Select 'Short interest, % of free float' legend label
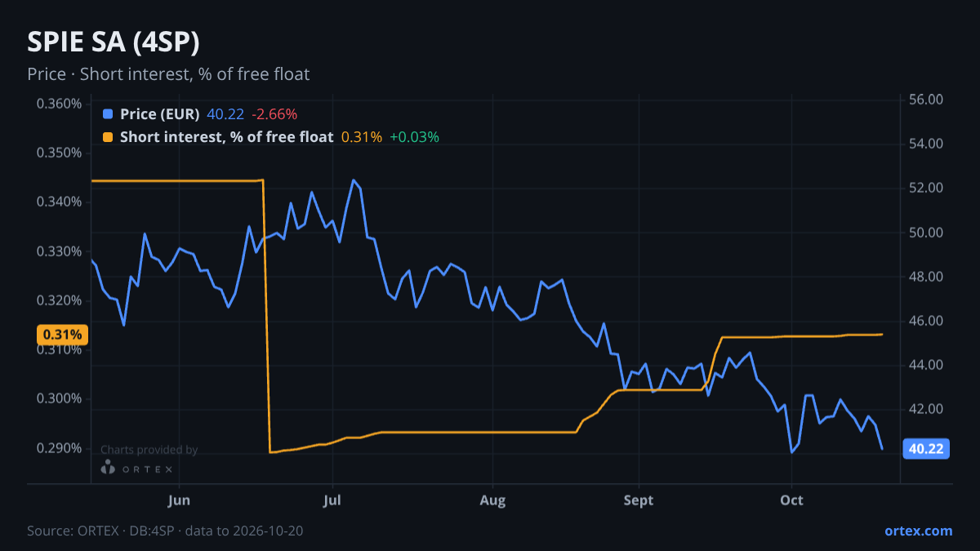 pyautogui.click(x=226, y=137)
